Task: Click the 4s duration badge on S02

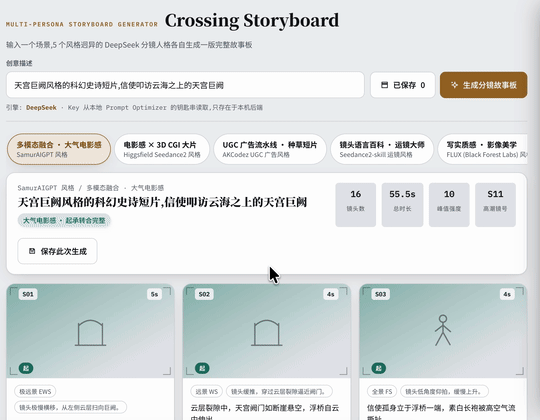Action: click(331, 294)
